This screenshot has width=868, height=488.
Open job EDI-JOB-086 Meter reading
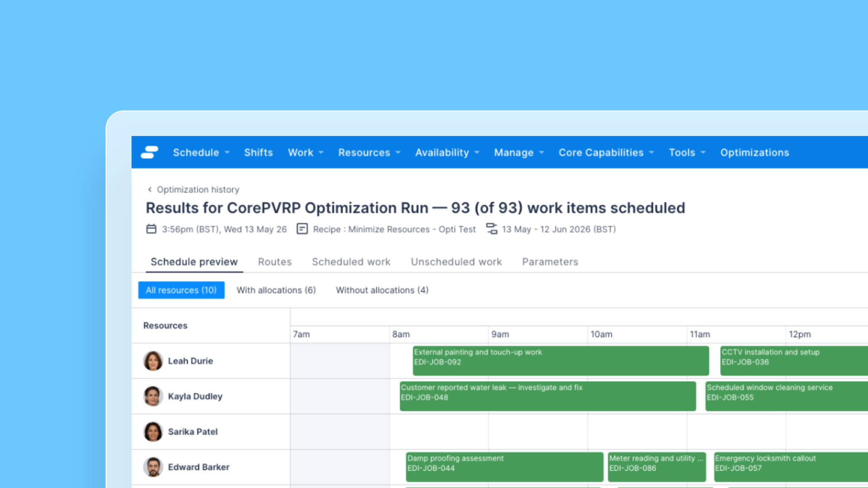click(656, 467)
